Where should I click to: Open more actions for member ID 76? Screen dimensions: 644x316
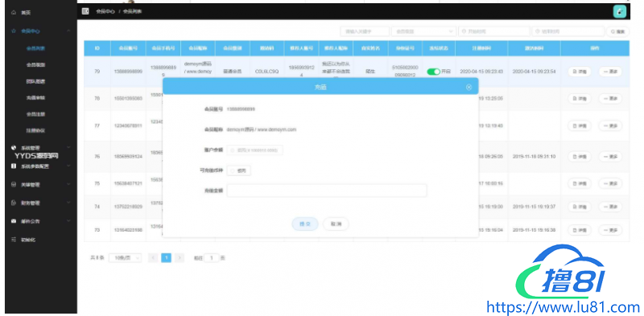click(610, 156)
